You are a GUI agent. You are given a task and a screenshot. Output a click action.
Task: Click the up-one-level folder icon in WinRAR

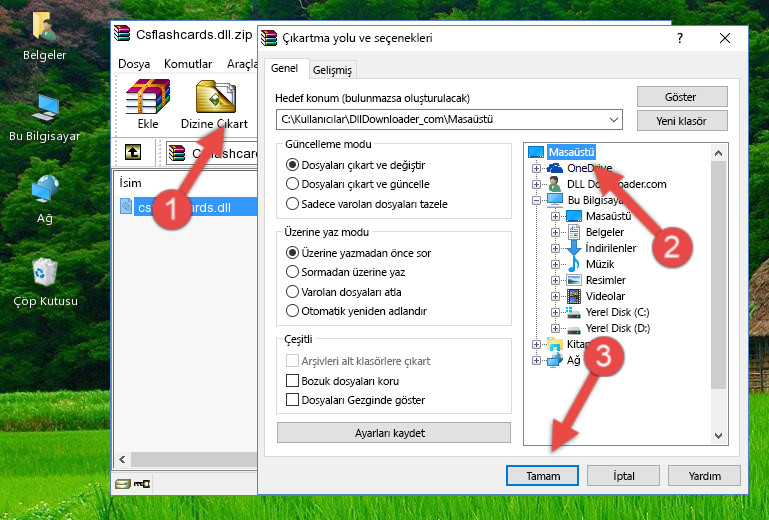(133, 152)
